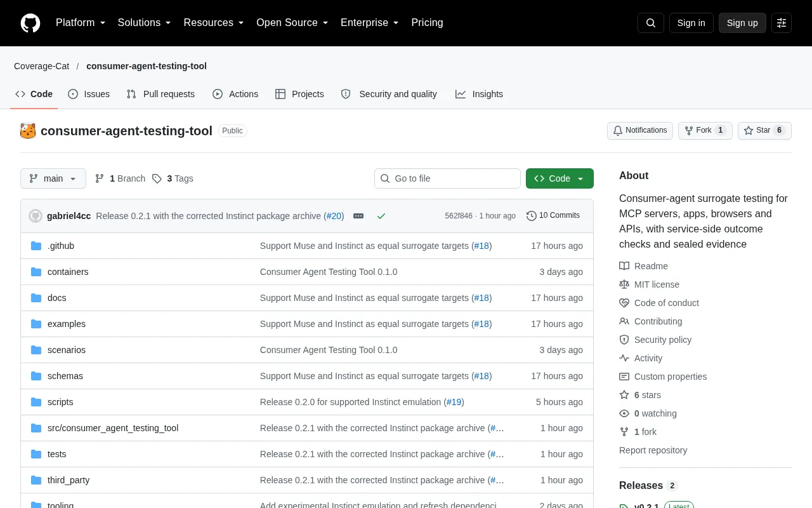Open the GitHub logo homepage link
The image size is (812, 508).
30,23
